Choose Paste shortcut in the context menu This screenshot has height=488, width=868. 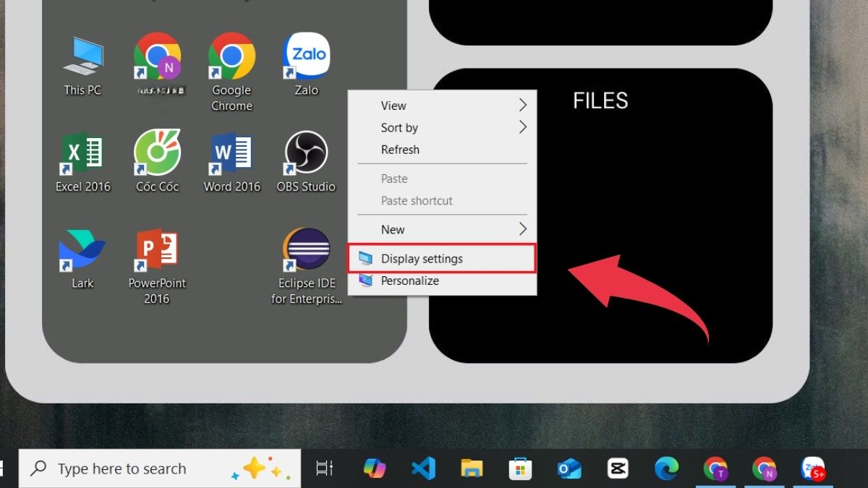pos(443,200)
